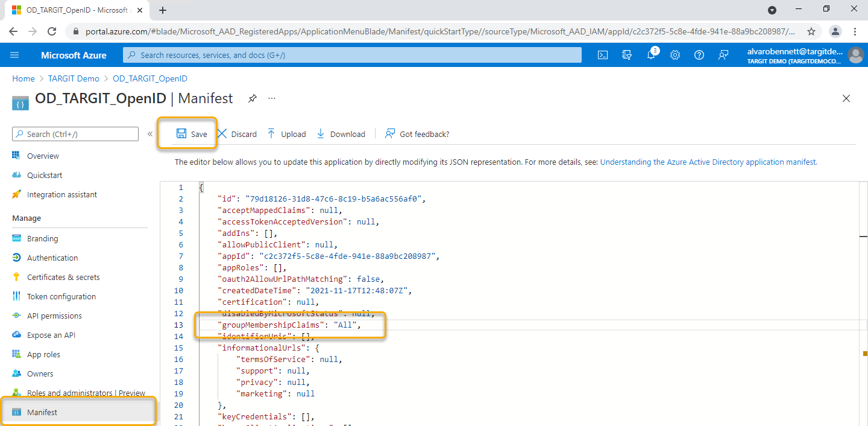
Task: Open Owners section
Action: click(40, 374)
